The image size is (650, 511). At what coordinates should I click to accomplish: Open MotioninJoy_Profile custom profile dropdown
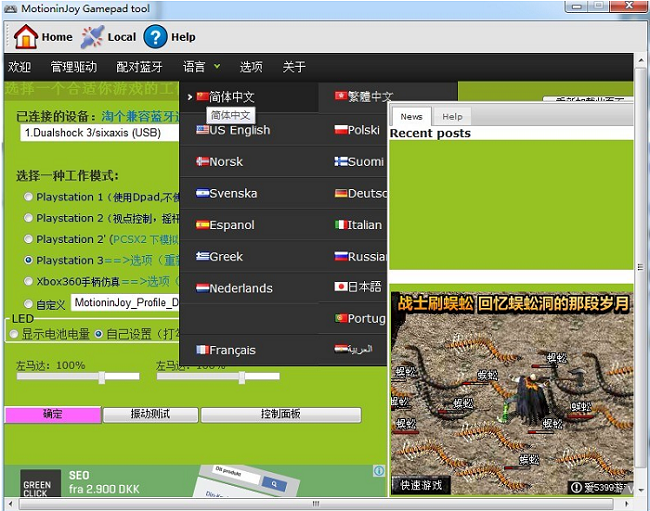[125, 303]
